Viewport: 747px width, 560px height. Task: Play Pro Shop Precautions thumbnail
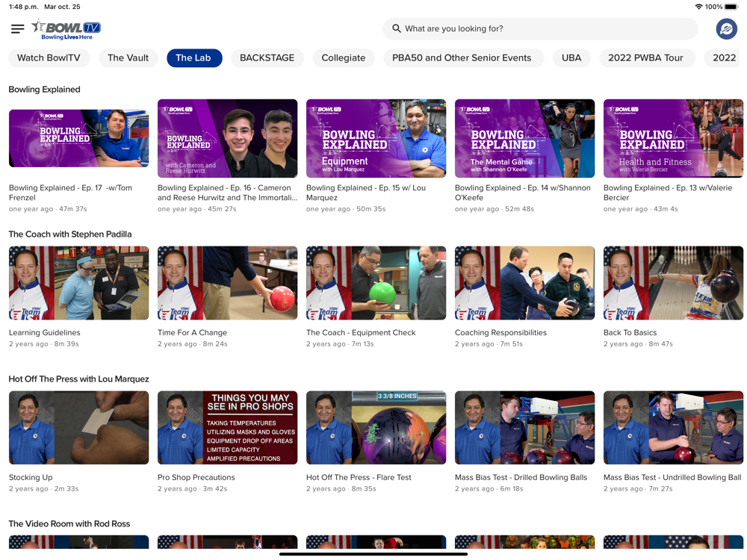pyautogui.click(x=227, y=428)
